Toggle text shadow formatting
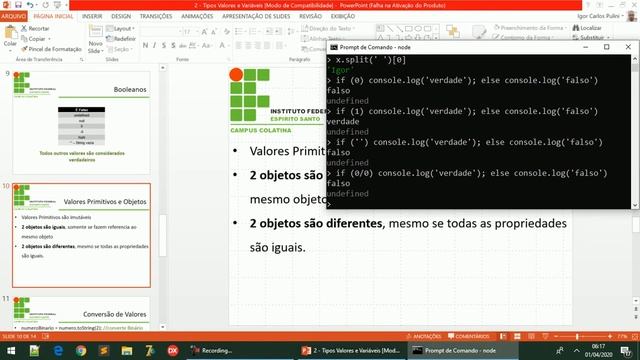Screen dimensions: 640x360 pos(173,45)
